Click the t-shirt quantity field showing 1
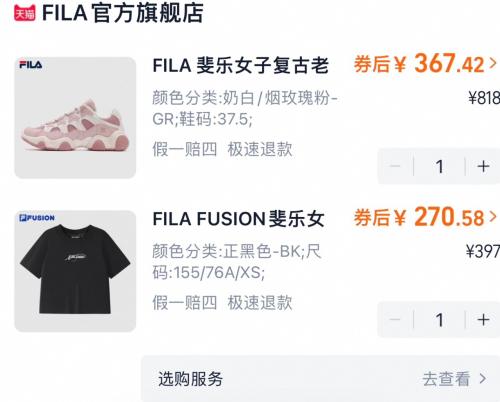This screenshot has height=402, width=500. click(x=440, y=320)
